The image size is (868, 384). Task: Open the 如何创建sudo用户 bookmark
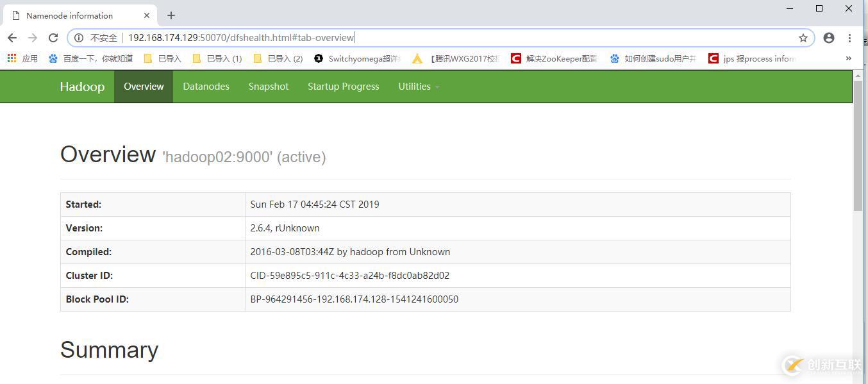tap(653, 58)
